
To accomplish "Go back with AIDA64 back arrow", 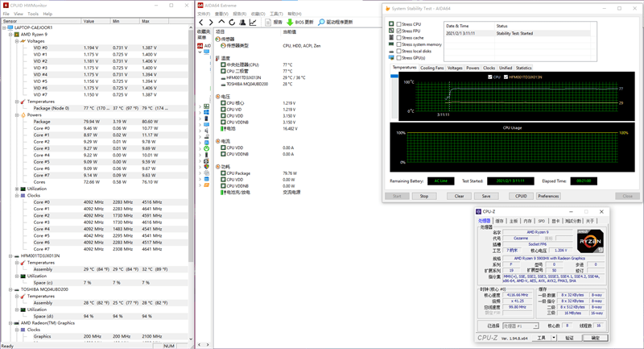I will point(201,23).
